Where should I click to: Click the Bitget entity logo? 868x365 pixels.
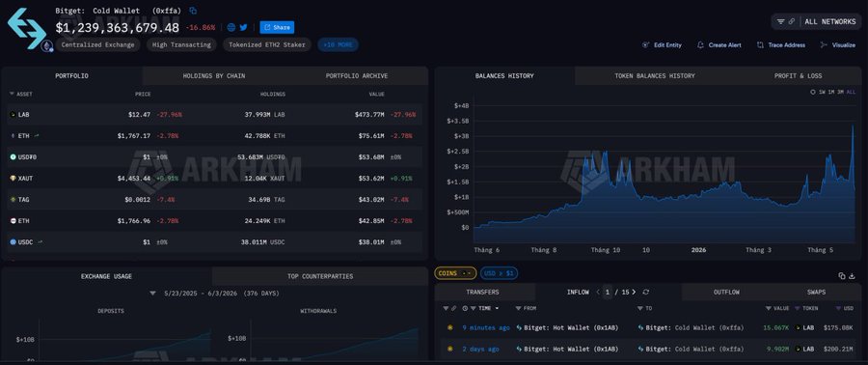click(27, 28)
